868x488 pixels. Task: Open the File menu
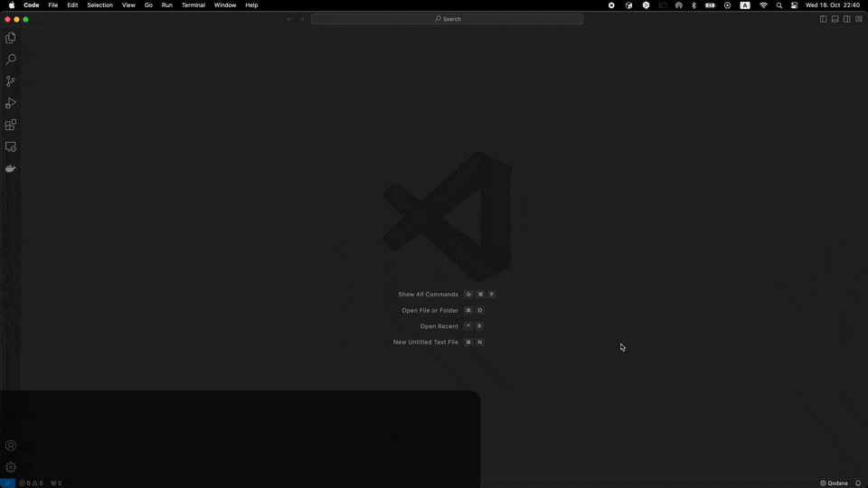[x=53, y=5]
